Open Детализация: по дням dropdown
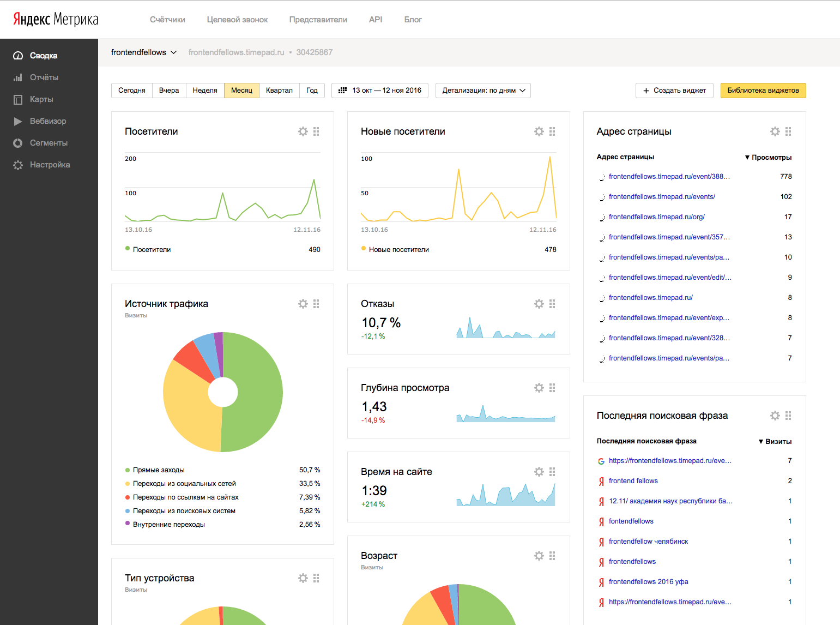The height and width of the screenshot is (625, 840). point(483,91)
